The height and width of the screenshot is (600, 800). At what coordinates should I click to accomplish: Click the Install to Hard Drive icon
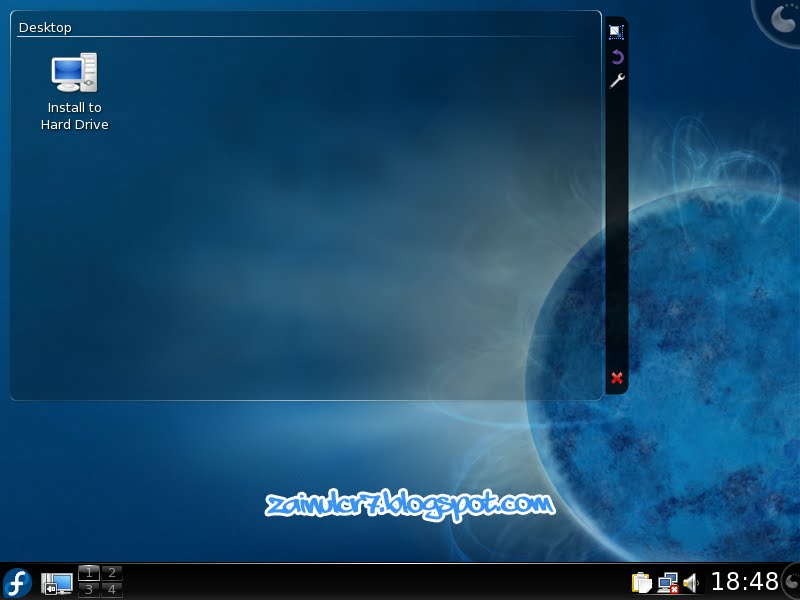[x=74, y=72]
